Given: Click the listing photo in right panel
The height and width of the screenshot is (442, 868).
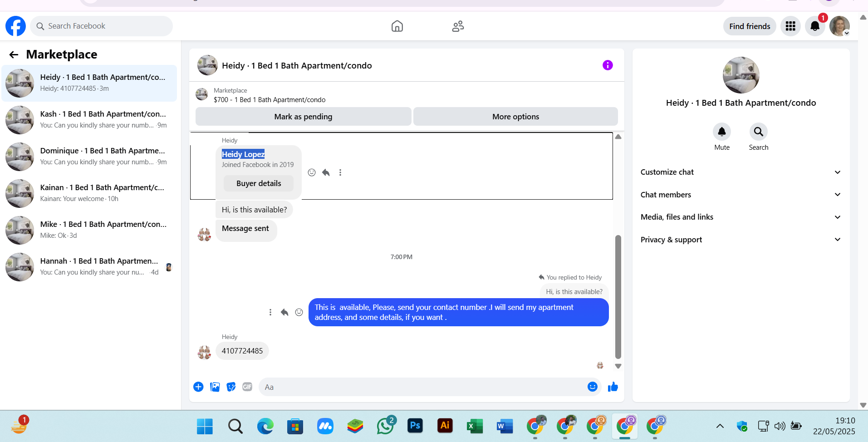Looking at the screenshot, I should coord(741,75).
